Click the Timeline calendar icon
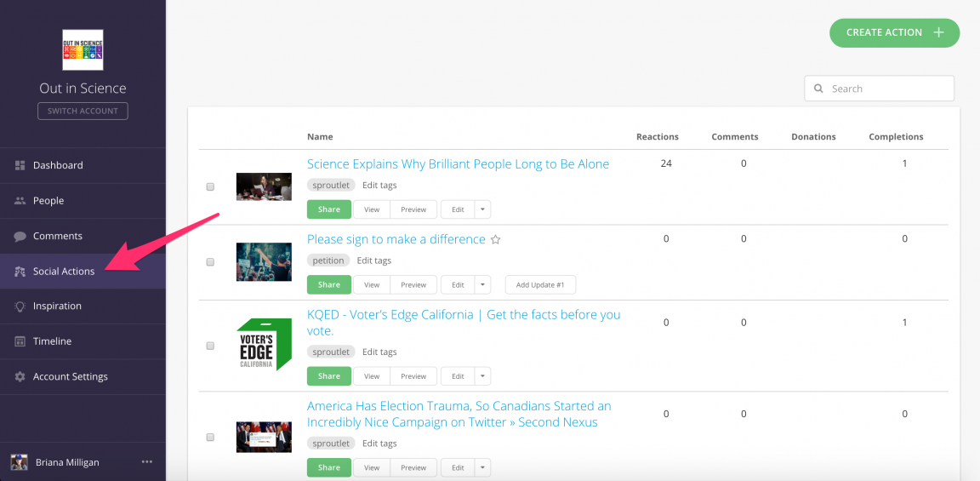The image size is (980, 481). (20, 341)
